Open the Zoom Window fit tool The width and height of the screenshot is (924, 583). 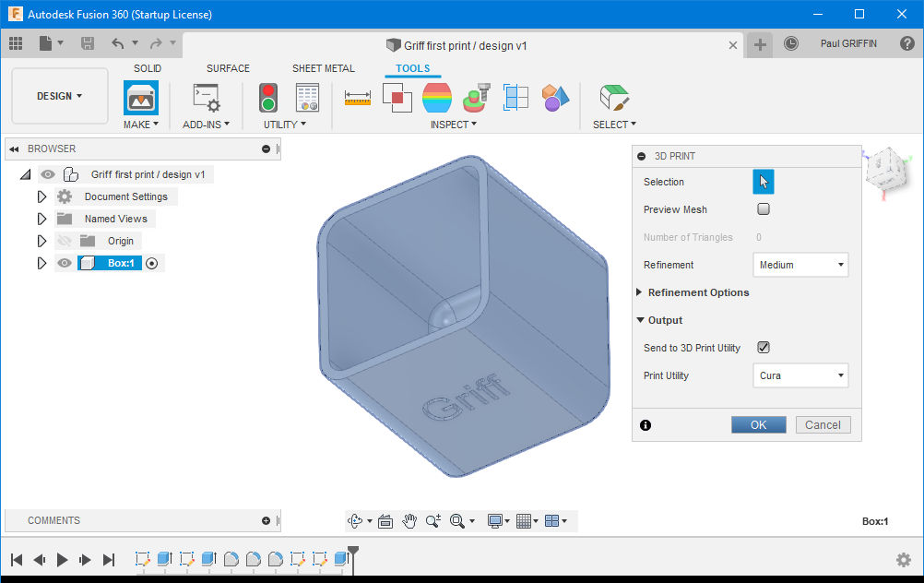457,521
